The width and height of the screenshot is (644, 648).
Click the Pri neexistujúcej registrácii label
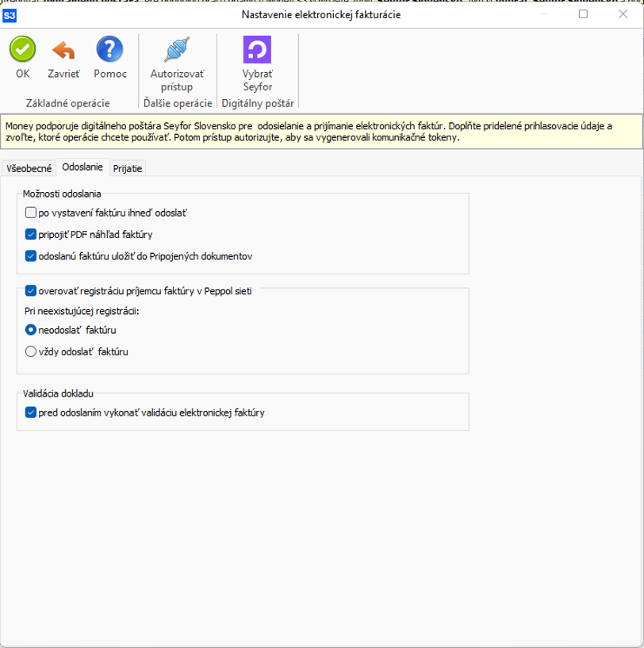[x=82, y=311]
